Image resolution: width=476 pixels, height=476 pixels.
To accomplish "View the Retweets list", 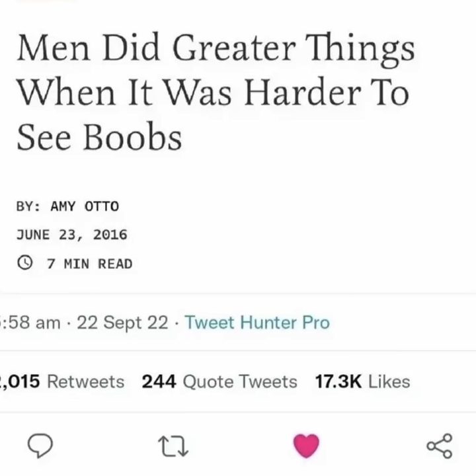I will coord(85,381).
